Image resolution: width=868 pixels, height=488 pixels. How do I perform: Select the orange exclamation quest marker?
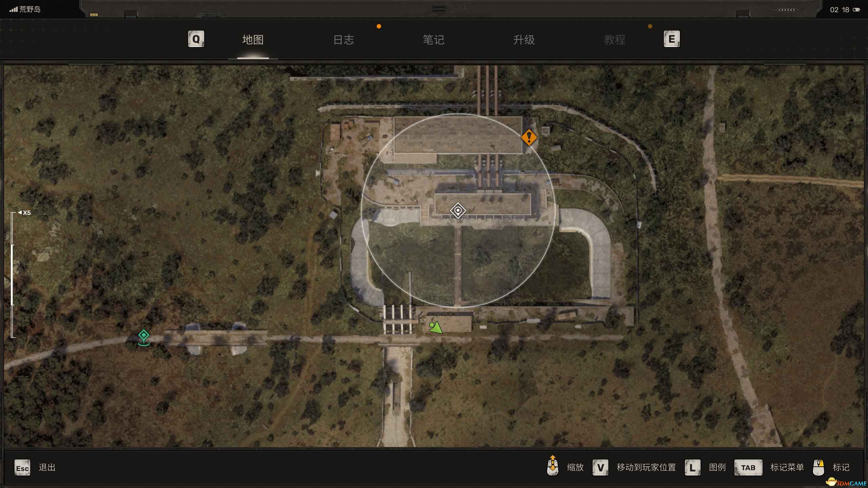click(x=529, y=137)
